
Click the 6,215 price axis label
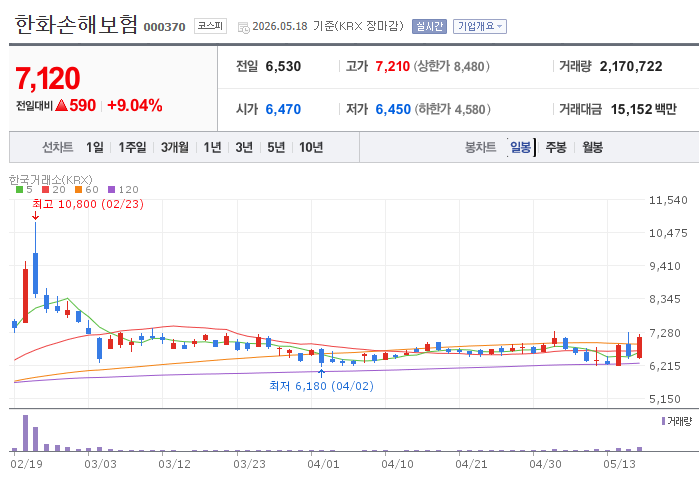[665, 366]
